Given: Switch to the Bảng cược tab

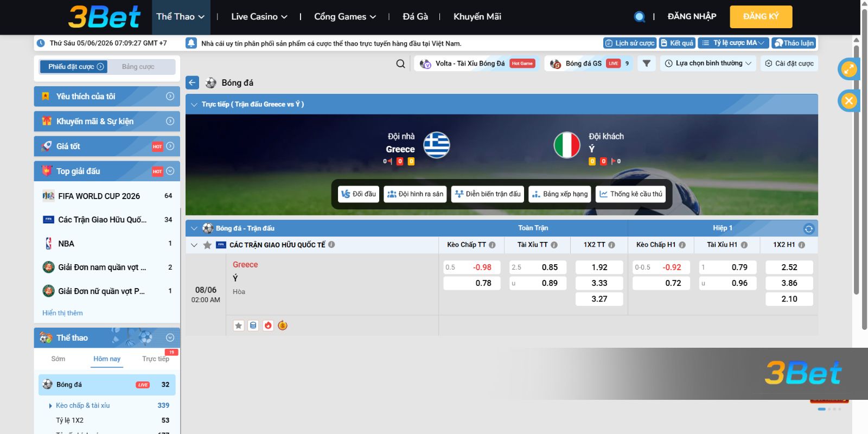Looking at the screenshot, I should [138, 67].
